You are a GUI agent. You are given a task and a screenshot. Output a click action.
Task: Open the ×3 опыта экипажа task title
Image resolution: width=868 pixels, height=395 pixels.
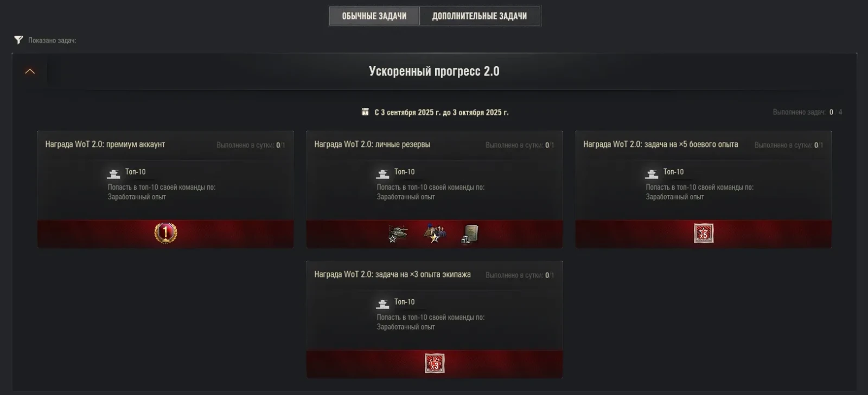[392, 274]
